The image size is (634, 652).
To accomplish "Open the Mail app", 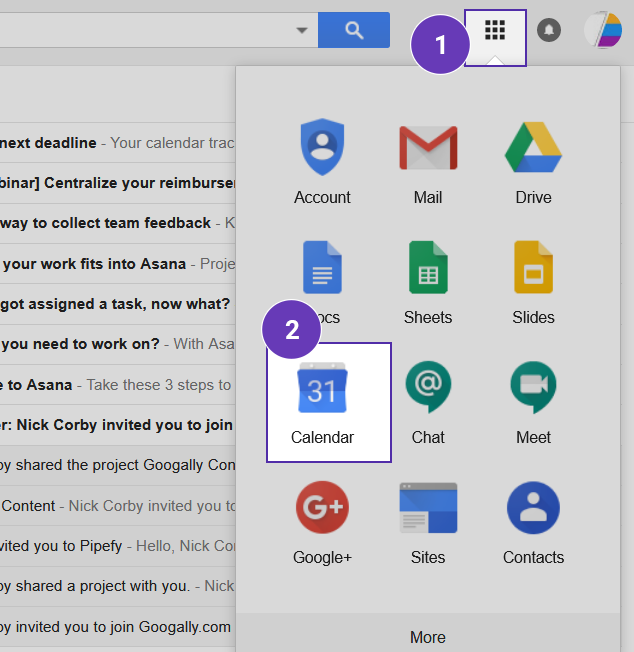I will tap(428, 162).
